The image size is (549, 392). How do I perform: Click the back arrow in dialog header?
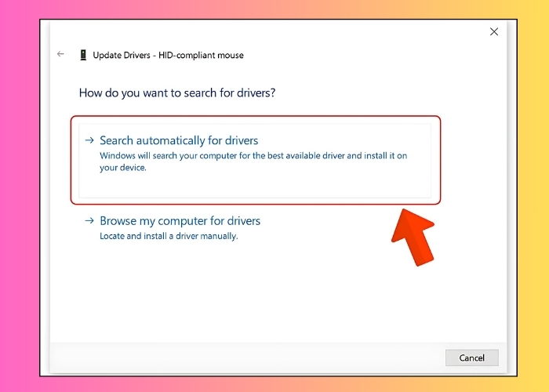(60, 55)
